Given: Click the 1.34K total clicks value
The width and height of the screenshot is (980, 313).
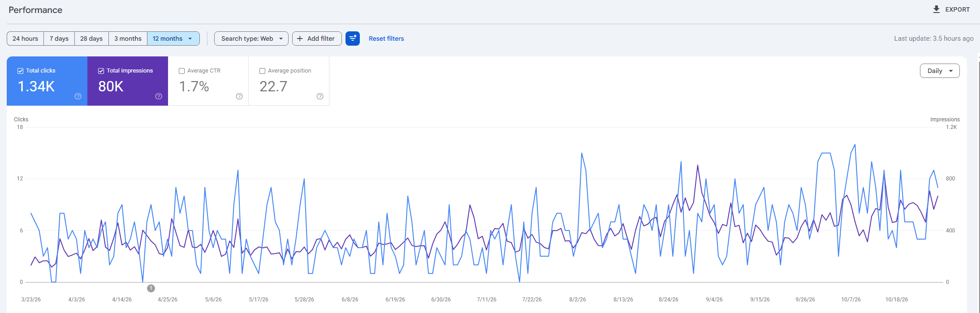Looking at the screenshot, I should 36,86.
